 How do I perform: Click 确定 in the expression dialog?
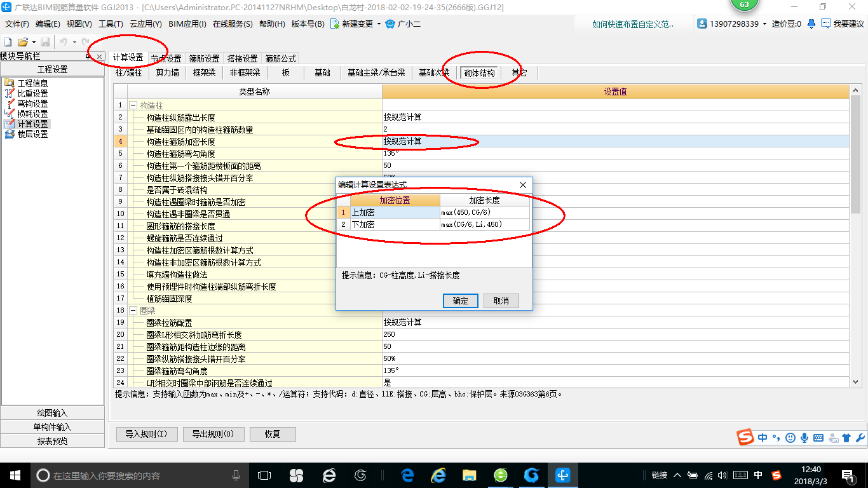460,301
